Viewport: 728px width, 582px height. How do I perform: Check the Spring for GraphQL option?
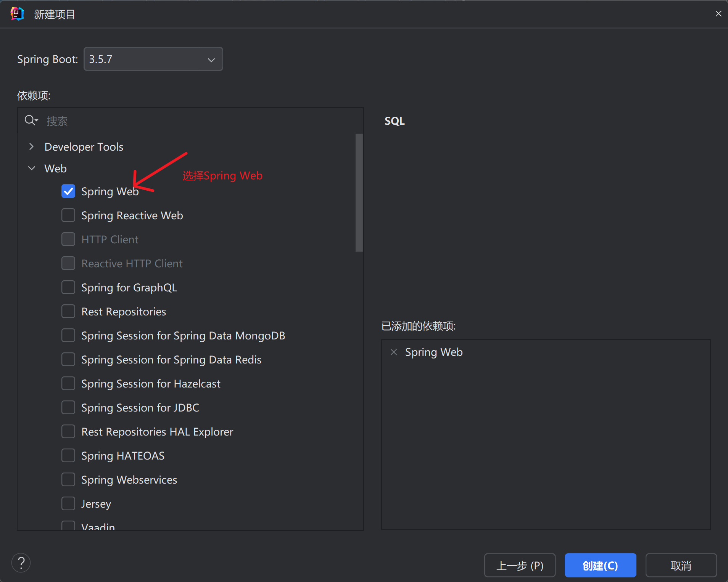(68, 287)
